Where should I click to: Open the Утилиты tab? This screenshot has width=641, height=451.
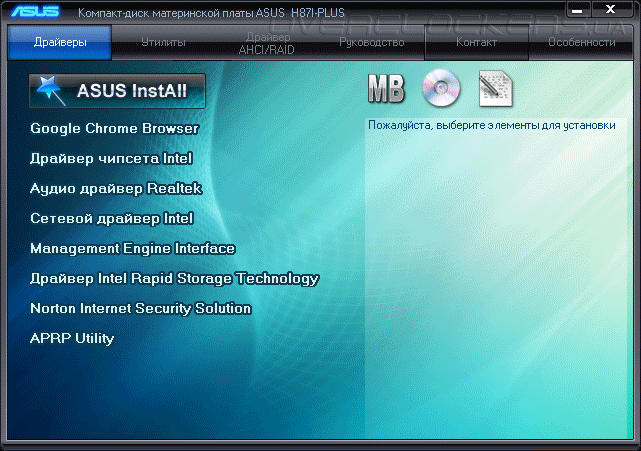pos(163,42)
